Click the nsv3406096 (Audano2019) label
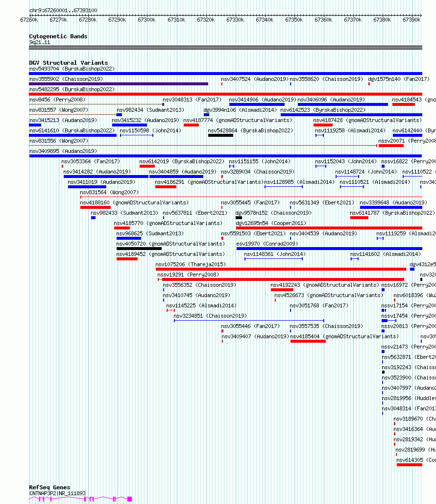The image size is (436, 504). click(331, 100)
